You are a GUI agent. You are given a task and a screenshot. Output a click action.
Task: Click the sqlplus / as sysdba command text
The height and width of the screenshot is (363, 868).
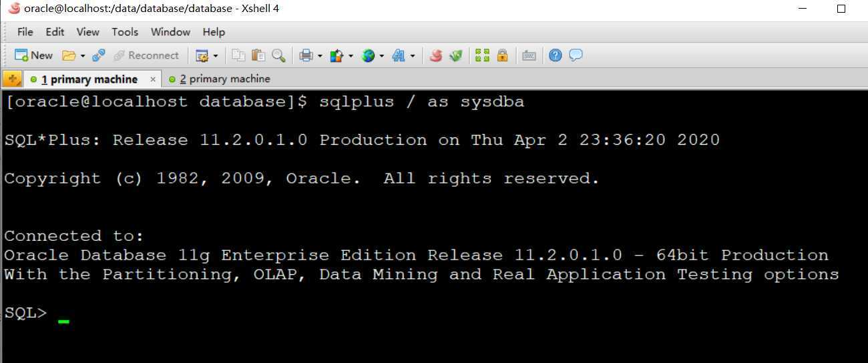422,102
